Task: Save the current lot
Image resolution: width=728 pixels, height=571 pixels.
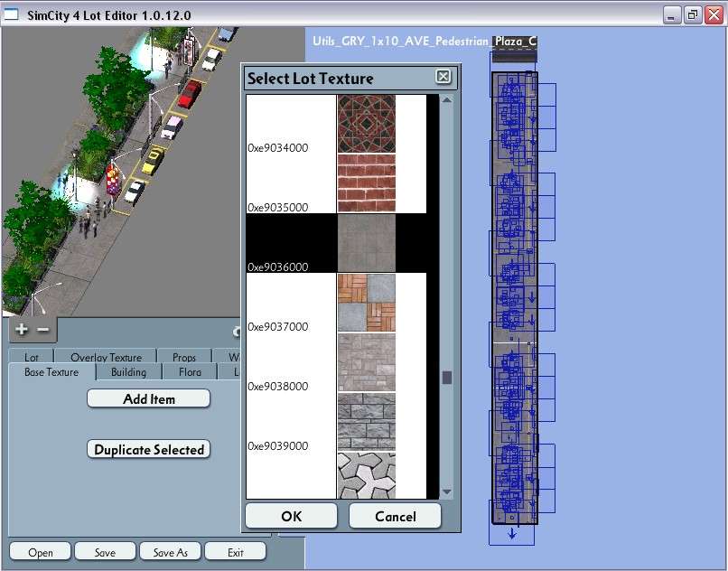Action: click(x=105, y=552)
